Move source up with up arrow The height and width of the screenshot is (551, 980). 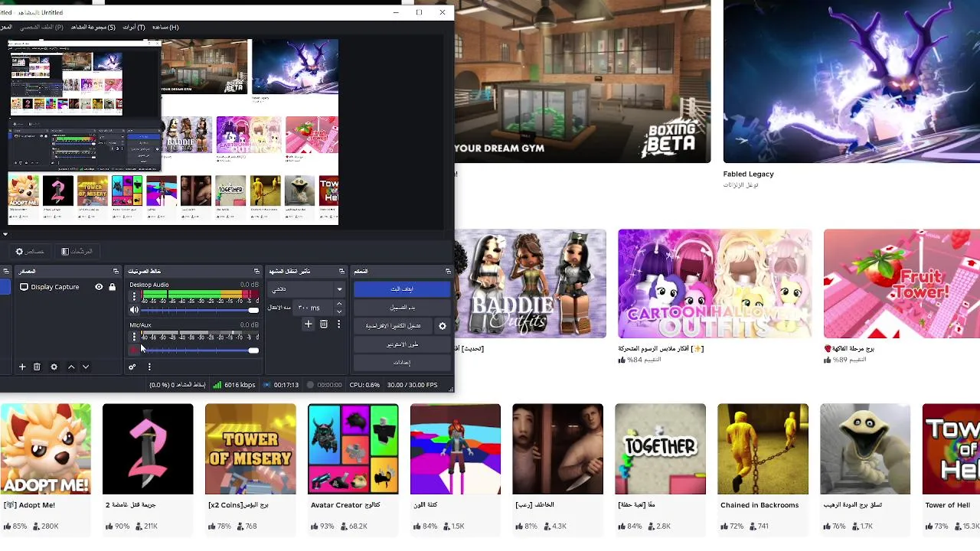(71, 367)
